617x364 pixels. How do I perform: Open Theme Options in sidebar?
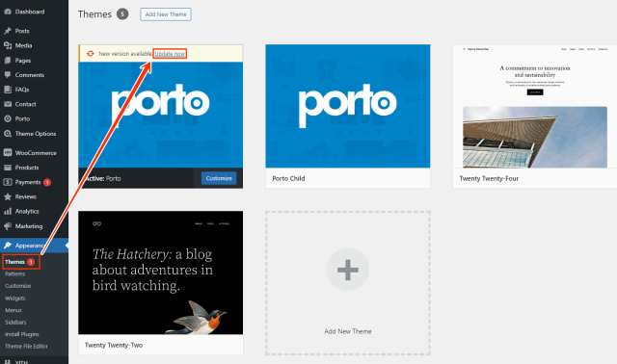click(36, 134)
